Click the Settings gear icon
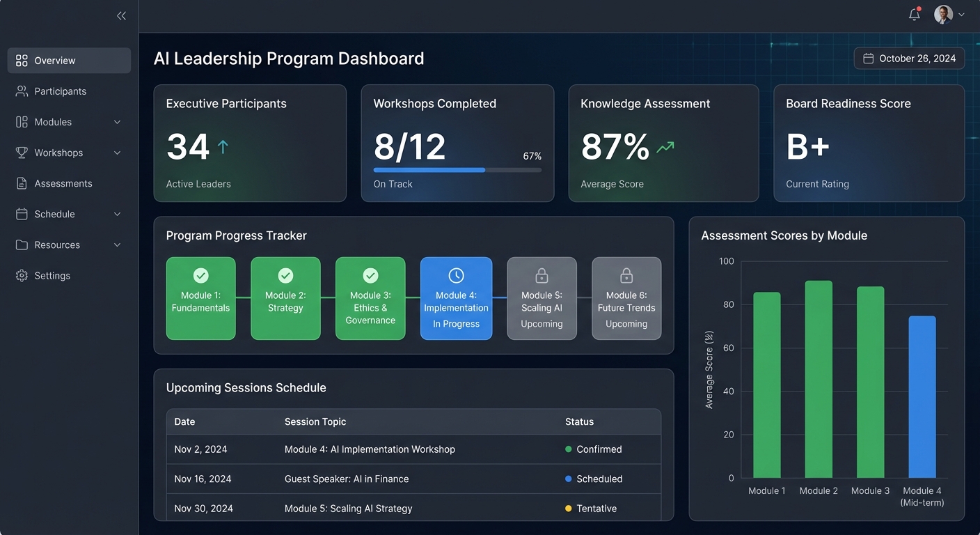980x535 pixels. [x=21, y=275]
